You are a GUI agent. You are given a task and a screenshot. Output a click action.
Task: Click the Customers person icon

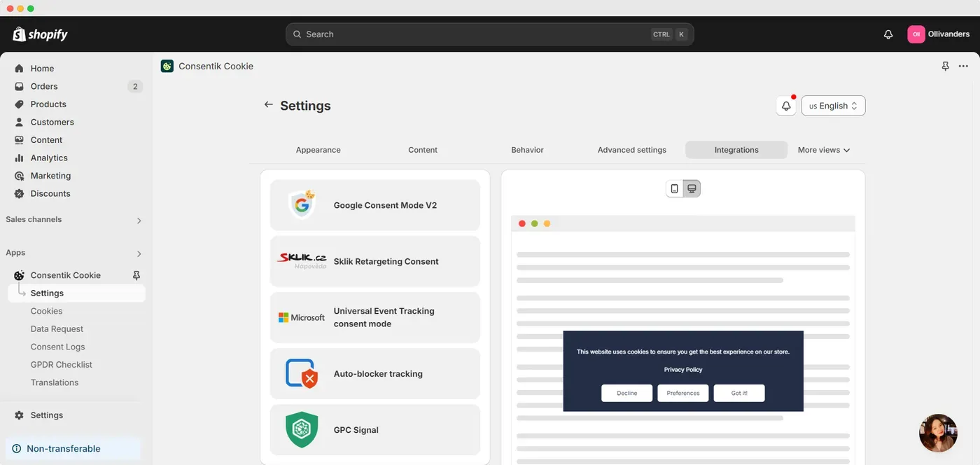(x=20, y=122)
